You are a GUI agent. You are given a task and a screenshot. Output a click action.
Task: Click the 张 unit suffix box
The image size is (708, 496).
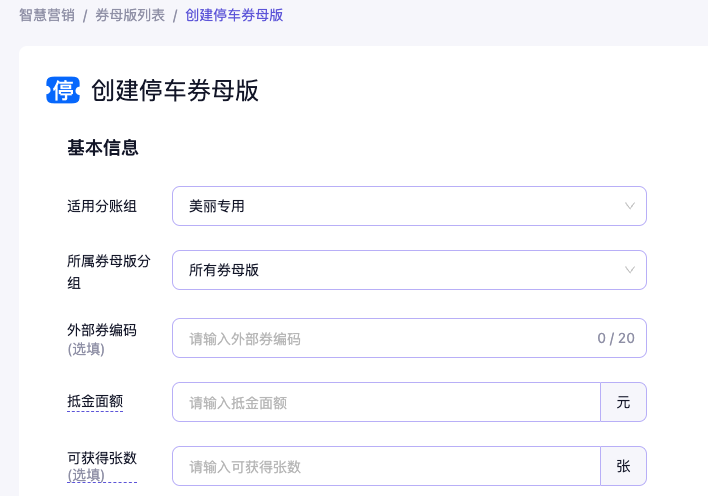tap(623, 466)
